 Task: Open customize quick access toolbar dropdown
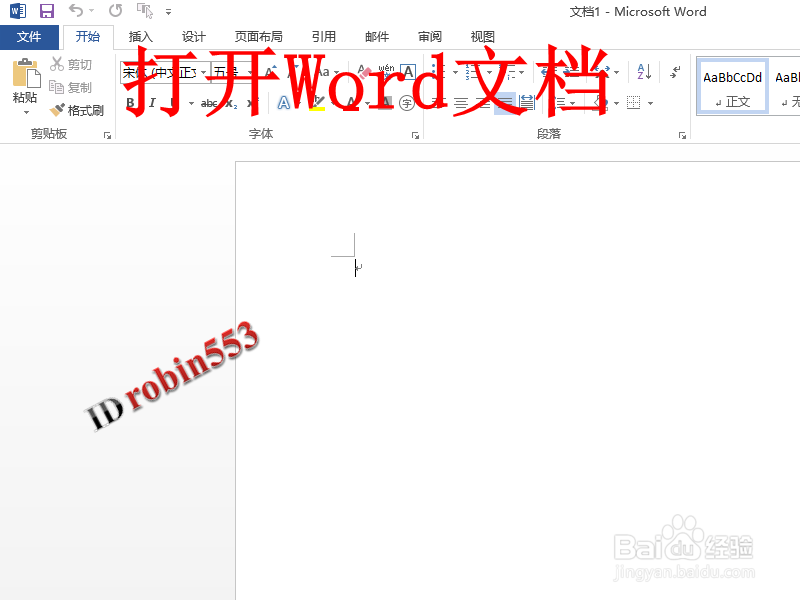(x=168, y=11)
